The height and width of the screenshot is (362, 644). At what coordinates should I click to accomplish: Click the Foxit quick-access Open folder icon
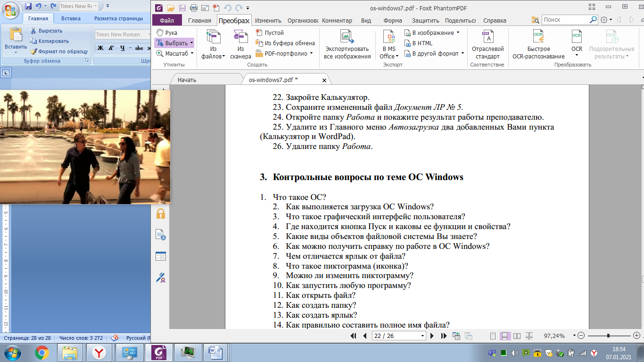tap(171, 8)
